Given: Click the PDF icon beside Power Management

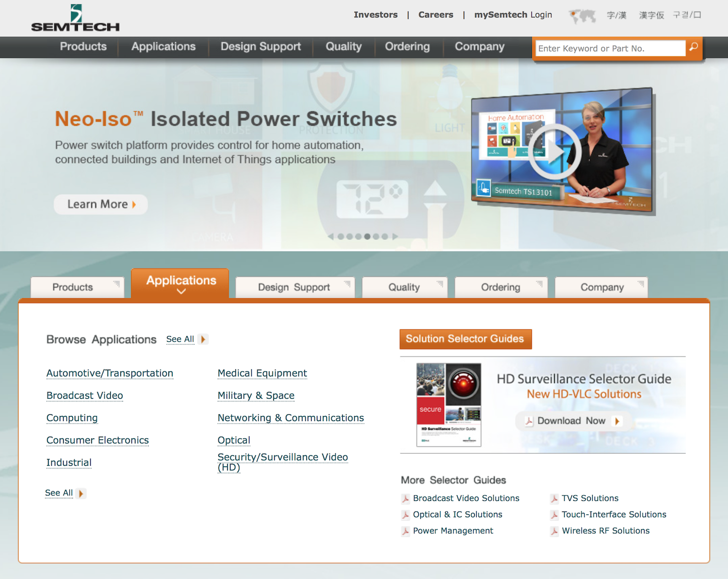Looking at the screenshot, I should coord(405,531).
